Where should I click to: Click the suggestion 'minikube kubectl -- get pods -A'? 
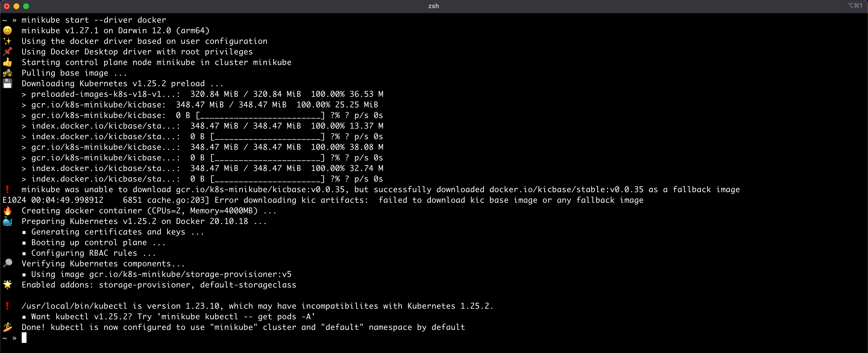236,317
